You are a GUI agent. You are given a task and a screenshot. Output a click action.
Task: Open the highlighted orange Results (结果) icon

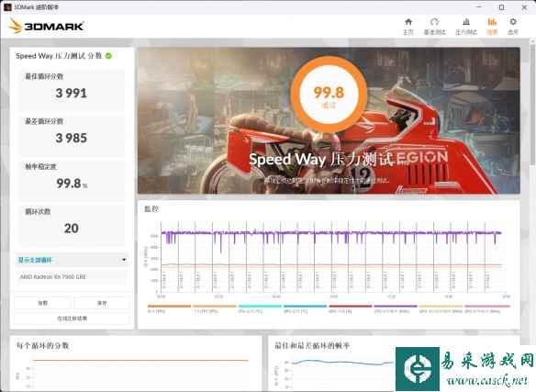tap(492, 22)
